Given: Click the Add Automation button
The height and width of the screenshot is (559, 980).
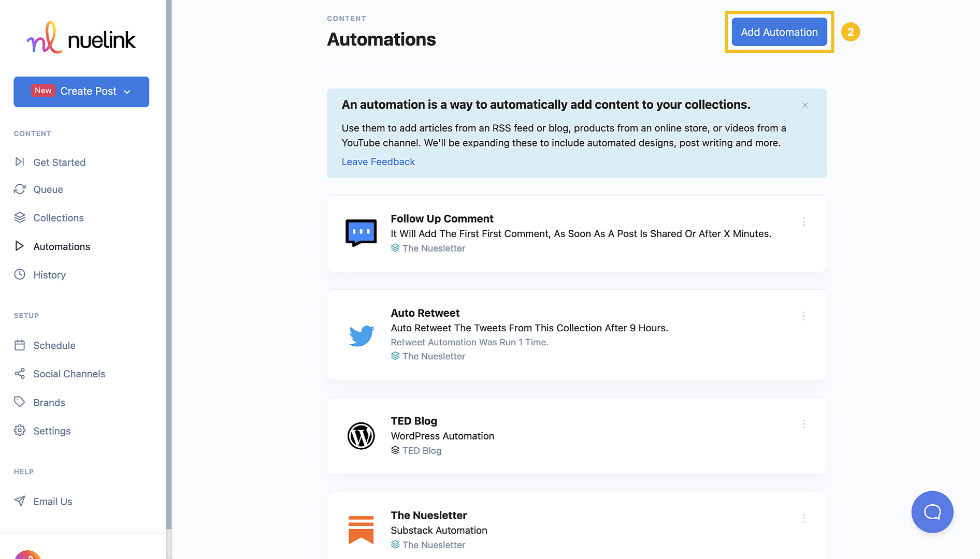Looking at the screenshot, I should (779, 32).
